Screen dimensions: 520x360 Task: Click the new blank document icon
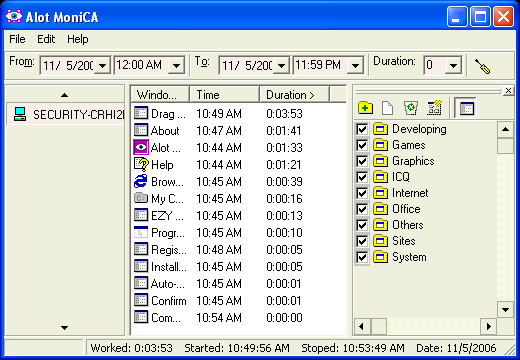387,108
